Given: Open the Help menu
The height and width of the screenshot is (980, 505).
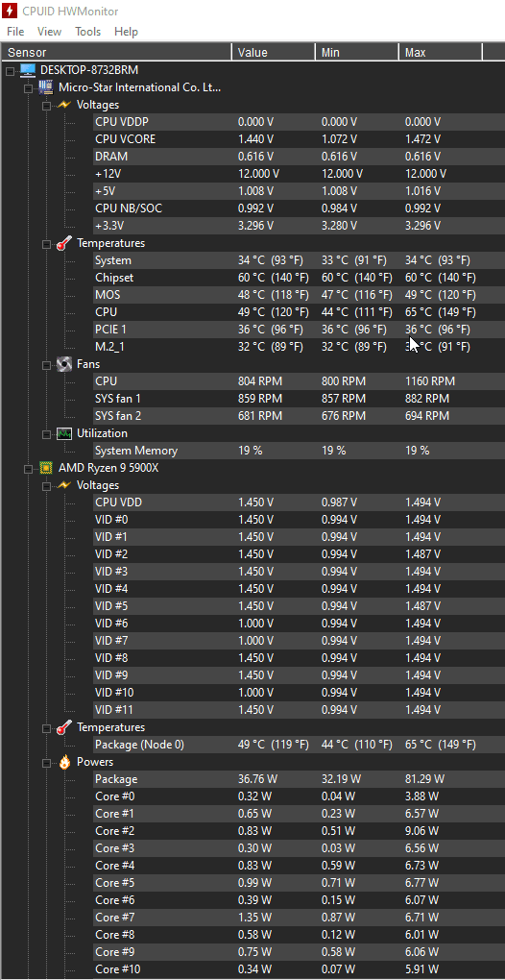Looking at the screenshot, I should click(126, 32).
